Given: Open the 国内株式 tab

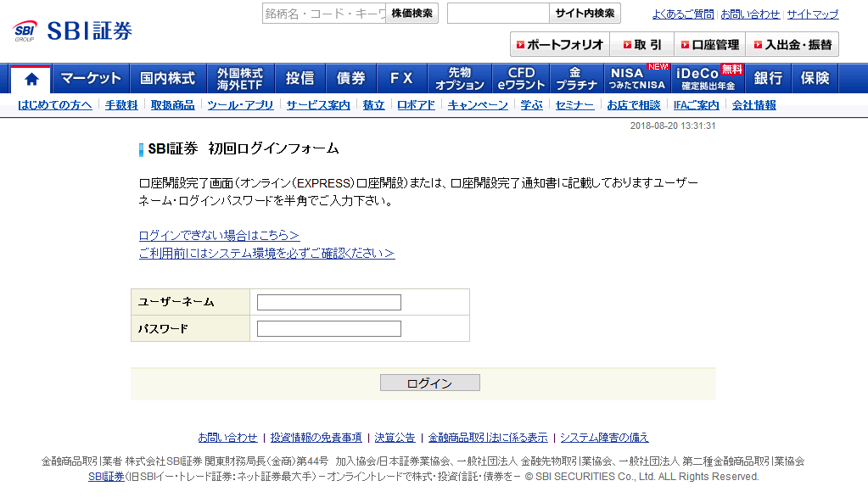Looking at the screenshot, I should 168,79.
